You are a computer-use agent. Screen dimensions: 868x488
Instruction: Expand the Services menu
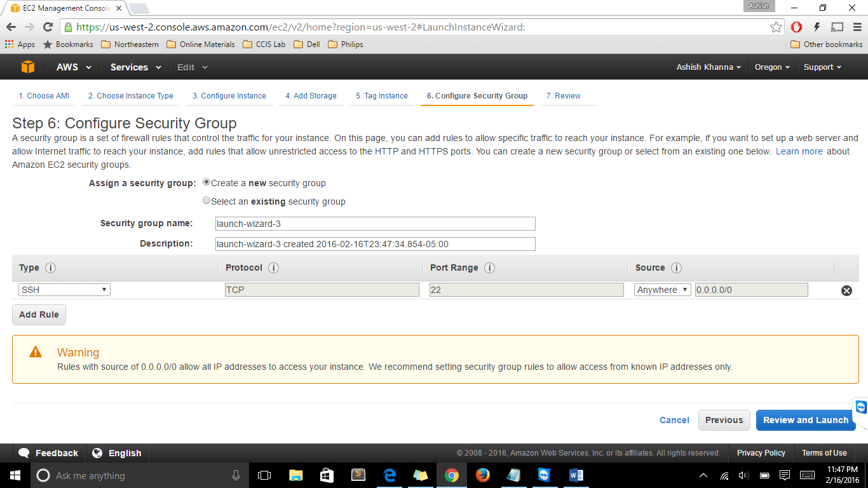click(135, 67)
